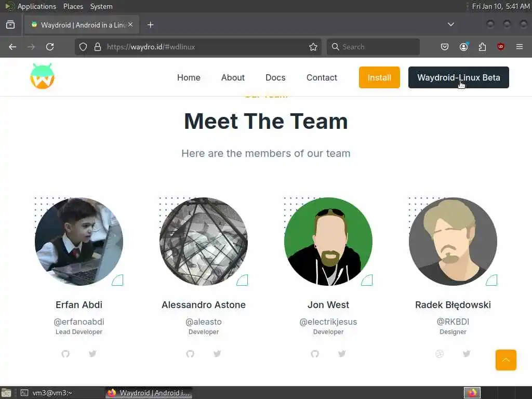532x399 pixels.
Task: Open a new tab with plus icon
Action: click(x=151, y=25)
